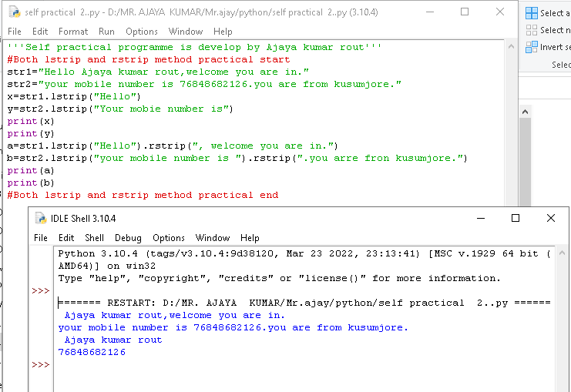The width and height of the screenshot is (571, 392).
Task: Click the Select all icon in Explorer ribbon
Action: [x=531, y=13]
